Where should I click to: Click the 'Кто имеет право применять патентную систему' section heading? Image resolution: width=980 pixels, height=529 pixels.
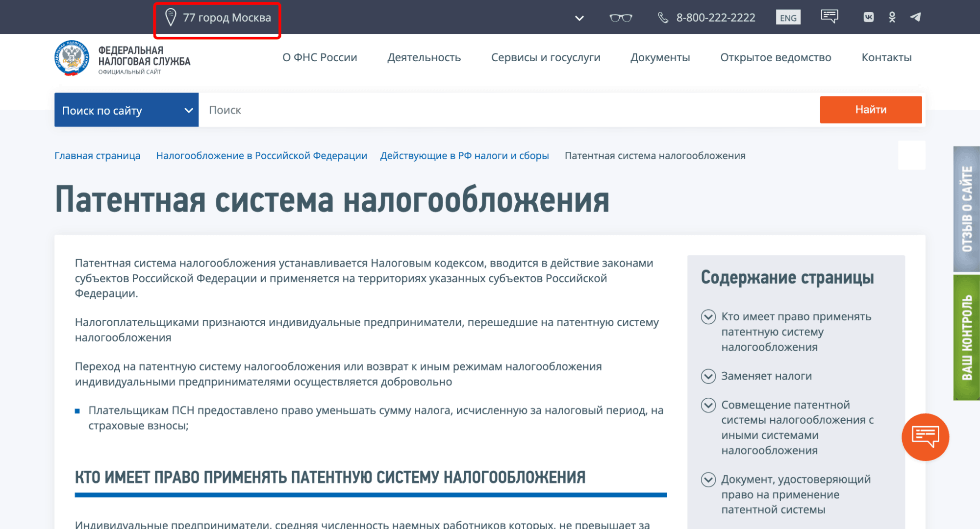pos(330,477)
